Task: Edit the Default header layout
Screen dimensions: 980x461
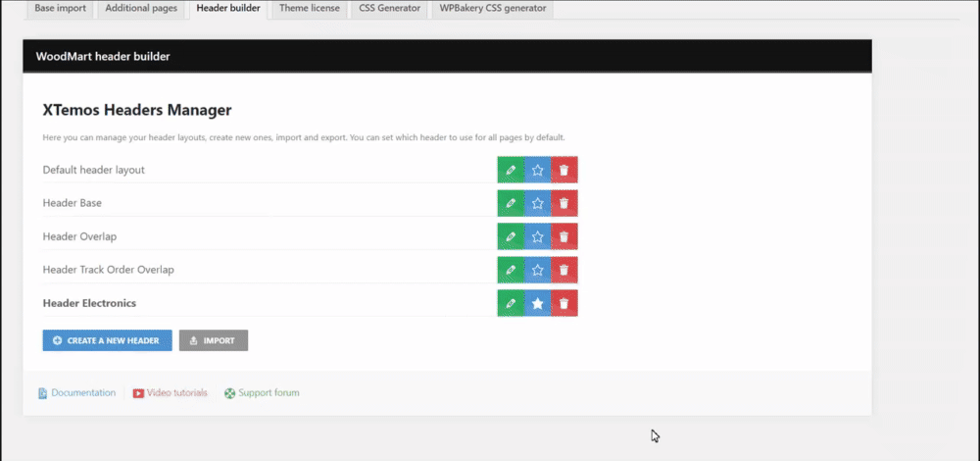Action: [511, 170]
